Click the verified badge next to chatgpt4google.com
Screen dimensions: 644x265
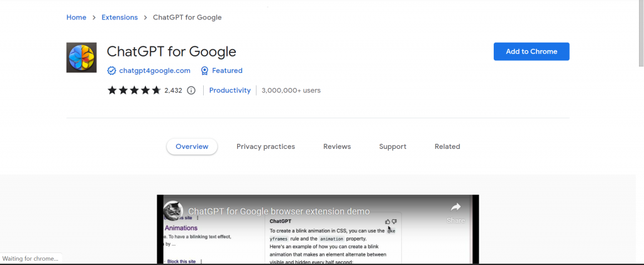[x=111, y=70]
